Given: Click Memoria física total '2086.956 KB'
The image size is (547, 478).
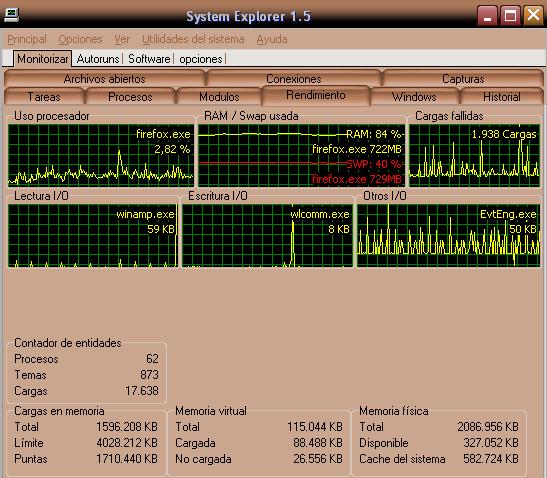Looking at the screenshot, I should click(x=488, y=427).
